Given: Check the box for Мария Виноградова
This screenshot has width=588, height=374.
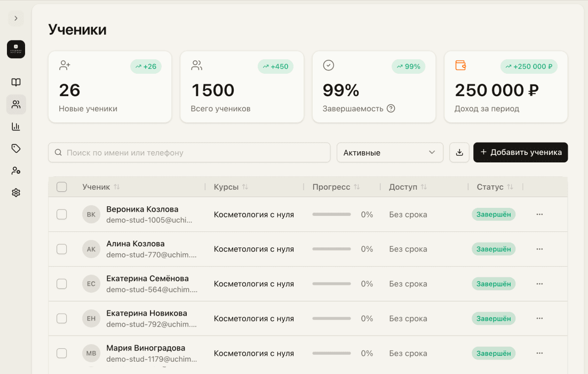Looking at the screenshot, I should point(61,353).
